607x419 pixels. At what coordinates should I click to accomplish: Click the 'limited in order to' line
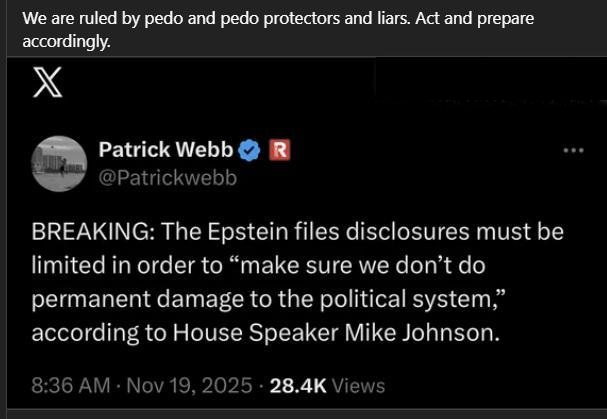point(127,266)
